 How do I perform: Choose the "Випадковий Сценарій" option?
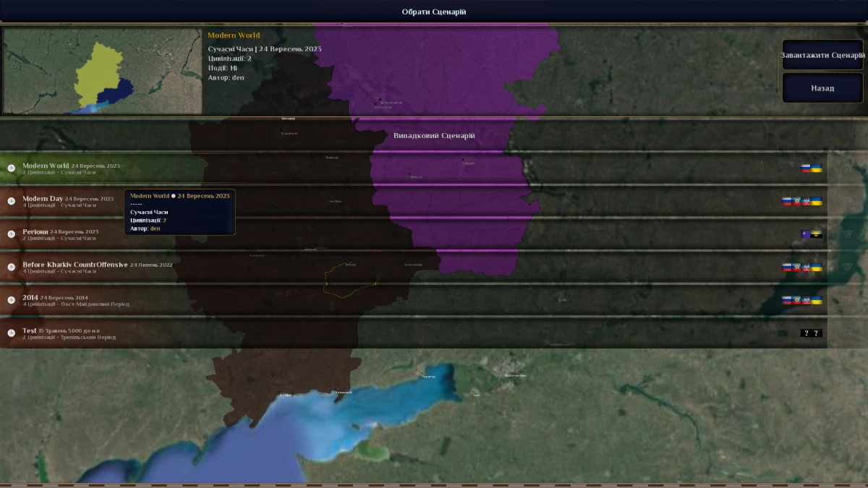[434, 135]
